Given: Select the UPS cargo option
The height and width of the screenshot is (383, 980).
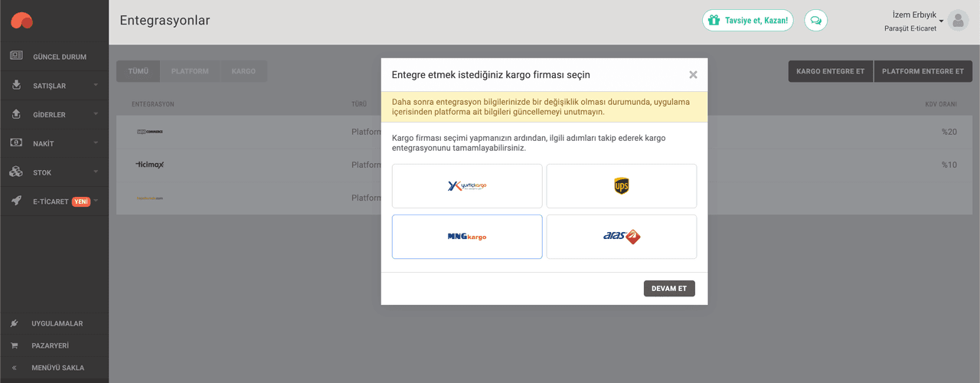Looking at the screenshot, I should pyautogui.click(x=622, y=186).
